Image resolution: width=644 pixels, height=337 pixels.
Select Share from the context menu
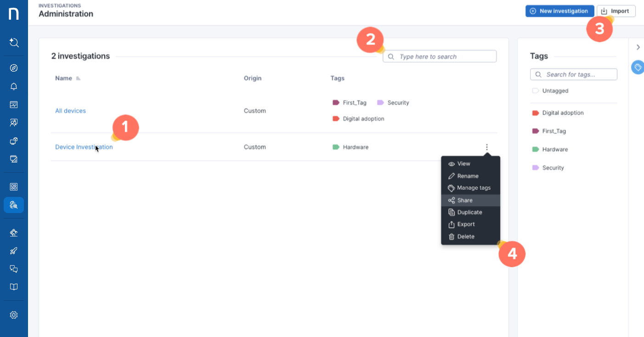(x=465, y=200)
